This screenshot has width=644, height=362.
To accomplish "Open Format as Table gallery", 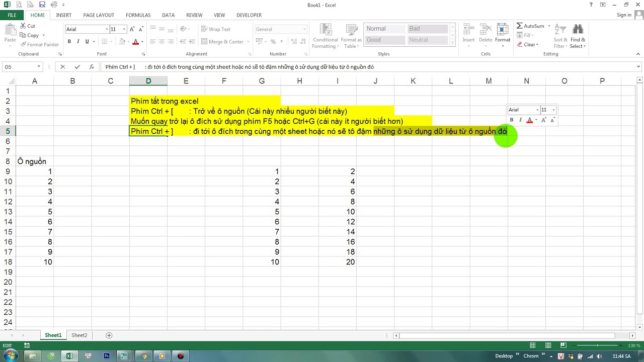I will (351, 36).
